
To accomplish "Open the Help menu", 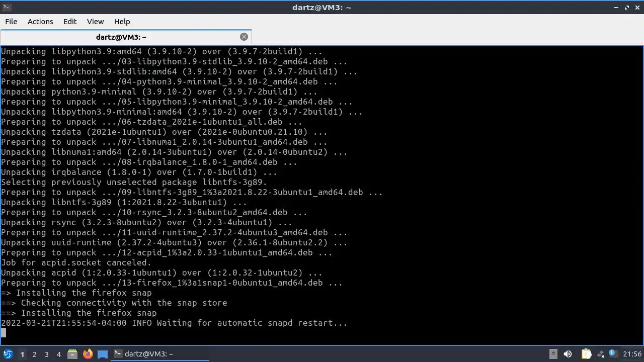I will 122,22.
